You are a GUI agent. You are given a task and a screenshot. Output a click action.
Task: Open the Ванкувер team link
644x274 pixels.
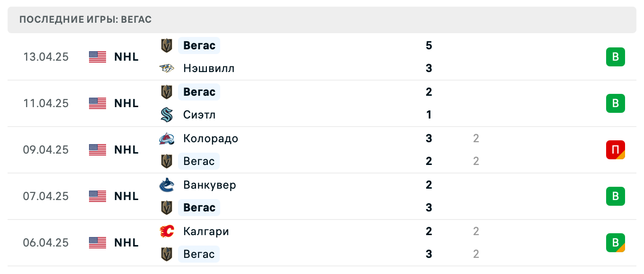pyautogui.click(x=210, y=185)
